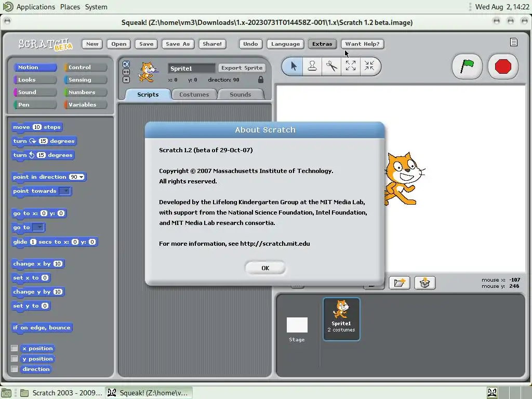The width and height of the screenshot is (532, 399).
Task: Click the Share! button
Action: point(212,44)
